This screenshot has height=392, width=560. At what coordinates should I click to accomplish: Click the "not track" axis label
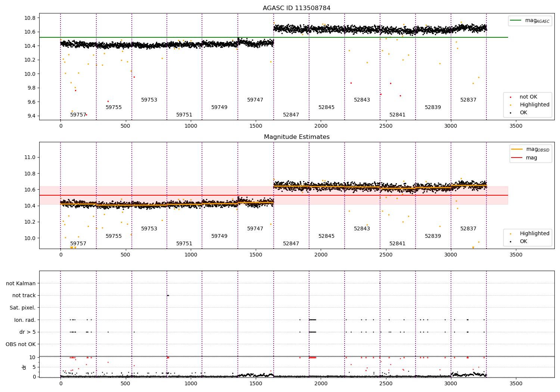(x=24, y=295)
